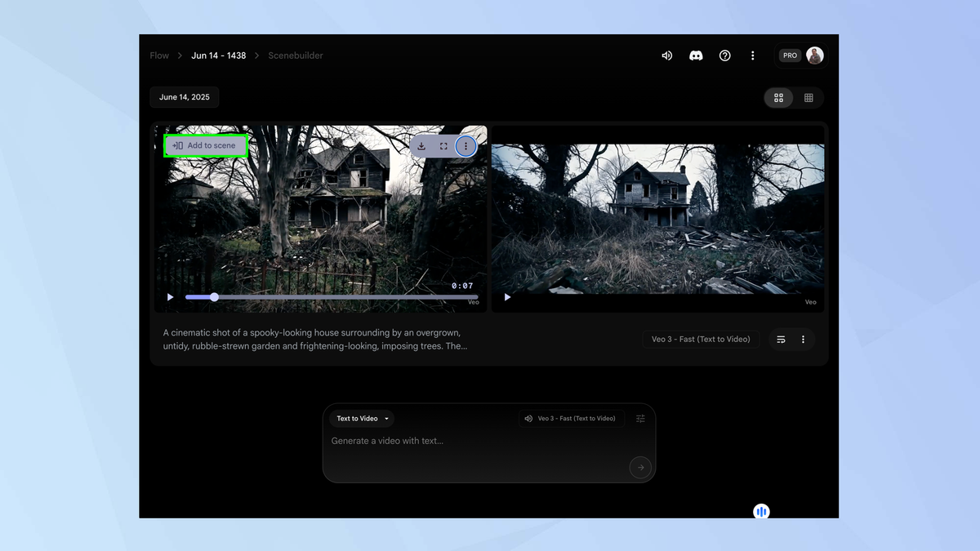This screenshot has width=980, height=551.
Task: Open the Discord community icon
Action: [x=696, y=56]
